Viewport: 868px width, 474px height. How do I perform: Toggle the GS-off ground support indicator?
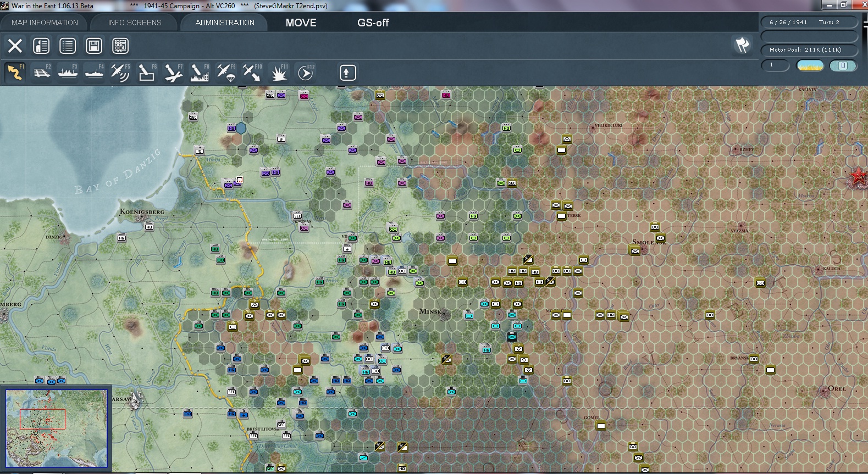373,23
